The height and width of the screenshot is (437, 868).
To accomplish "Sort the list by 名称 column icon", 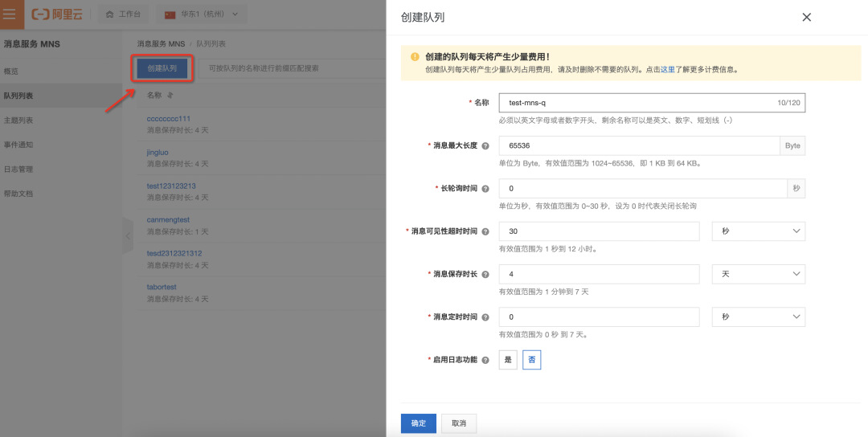I will (170, 95).
